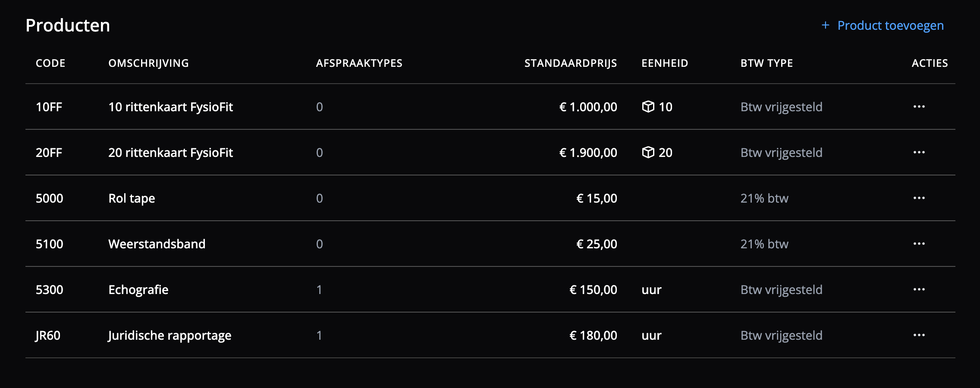This screenshot has width=980, height=388.
Task: Click the Btw type column header
Action: [766, 63]
